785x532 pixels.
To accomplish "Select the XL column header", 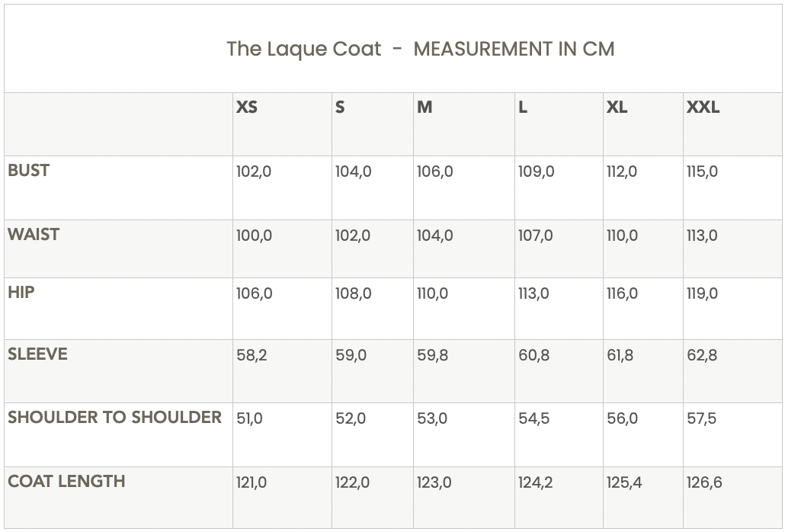I will [617, 107].
